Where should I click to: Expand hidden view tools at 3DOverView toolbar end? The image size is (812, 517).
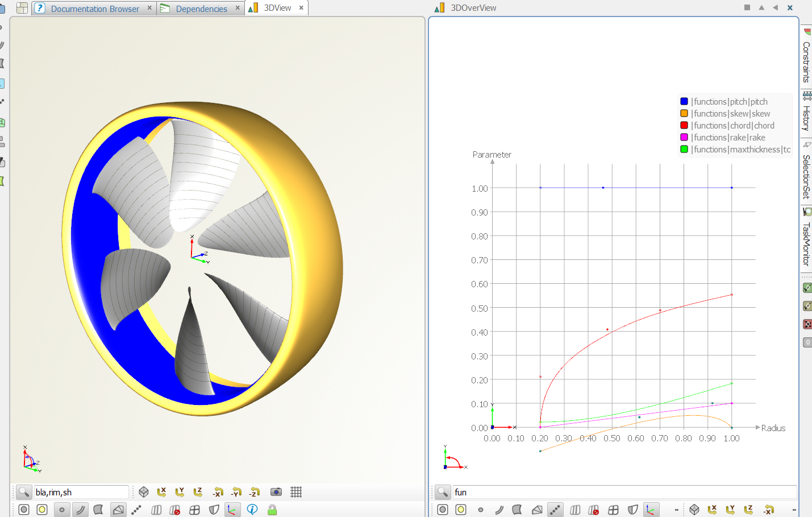(794, 510)
